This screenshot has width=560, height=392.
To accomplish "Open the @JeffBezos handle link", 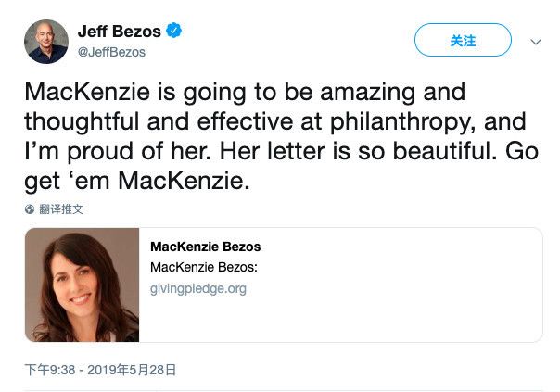I will coord(111,52).
